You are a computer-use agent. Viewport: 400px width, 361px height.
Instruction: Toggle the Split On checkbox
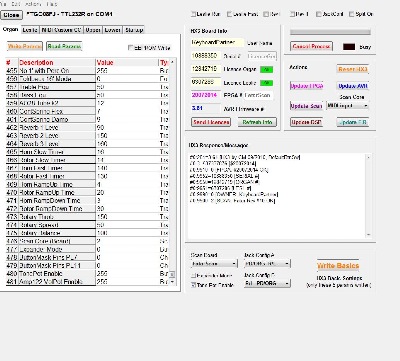click(351, 14)
